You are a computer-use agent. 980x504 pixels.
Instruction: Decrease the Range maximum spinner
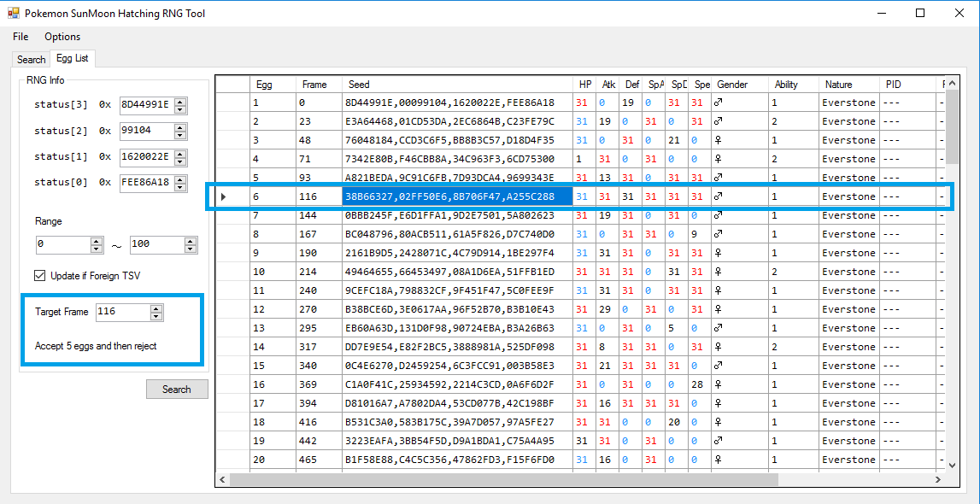point(191,249)
